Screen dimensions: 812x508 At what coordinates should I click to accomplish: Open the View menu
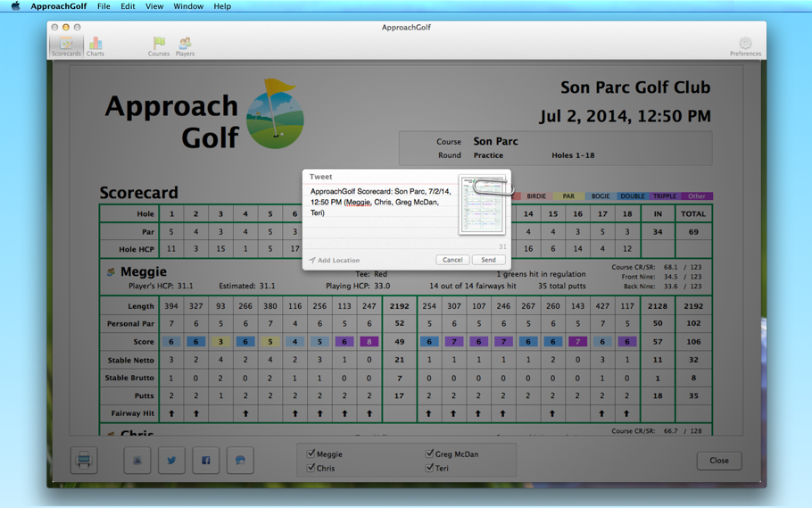coord(154,6)
